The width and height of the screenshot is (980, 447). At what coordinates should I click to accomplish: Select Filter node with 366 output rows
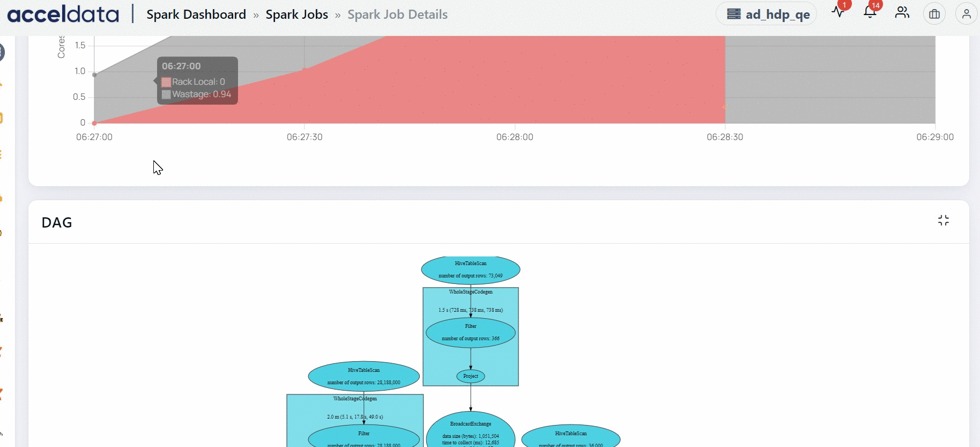pyautogui.click(x=471, y=333)
